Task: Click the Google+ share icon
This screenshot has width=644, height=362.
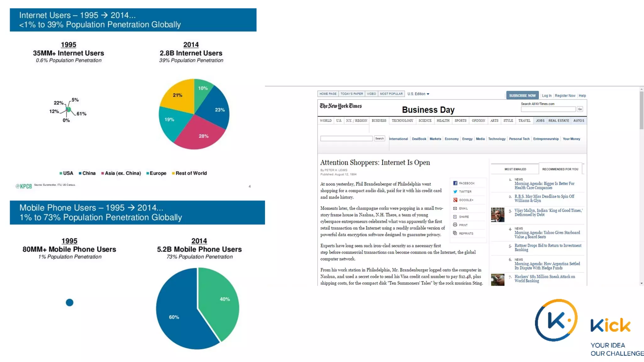Action: pyautogui.click(x=455, y=200)
